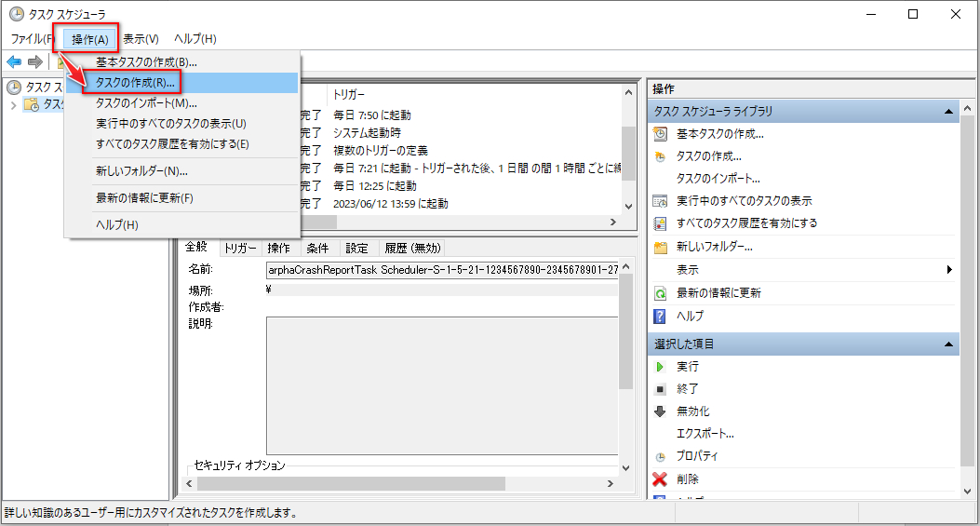Click the forward arrow toolbar icon
The image size is (980, 526).
35,62
